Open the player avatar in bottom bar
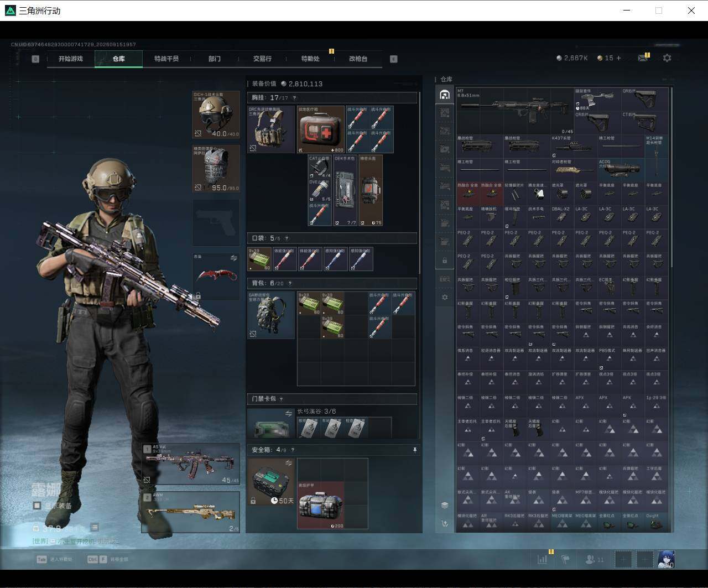This screenshot has height=588, width=708. click(666, 559)
